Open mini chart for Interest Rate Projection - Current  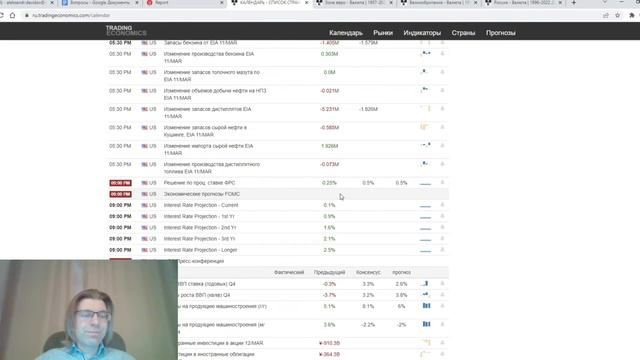425,206
